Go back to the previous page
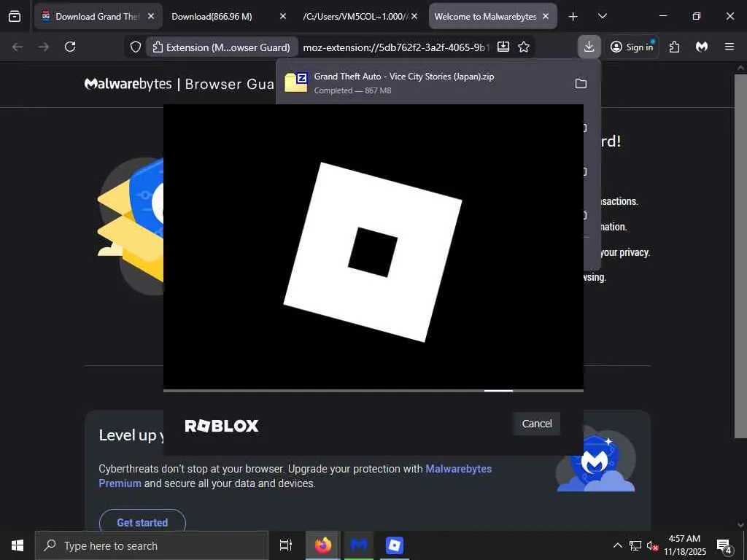The height and width of the screenshot is (560, 747). click(x=18, y=47)
